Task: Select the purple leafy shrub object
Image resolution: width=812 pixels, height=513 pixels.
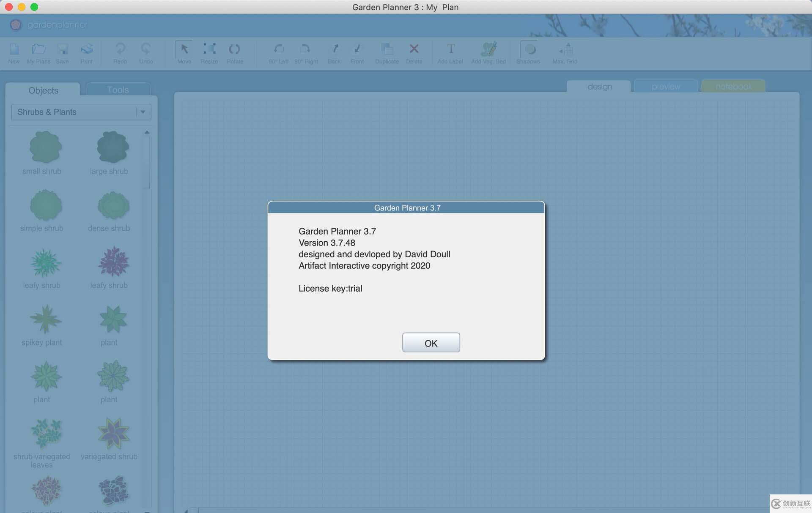Action: tap(113, 262)
